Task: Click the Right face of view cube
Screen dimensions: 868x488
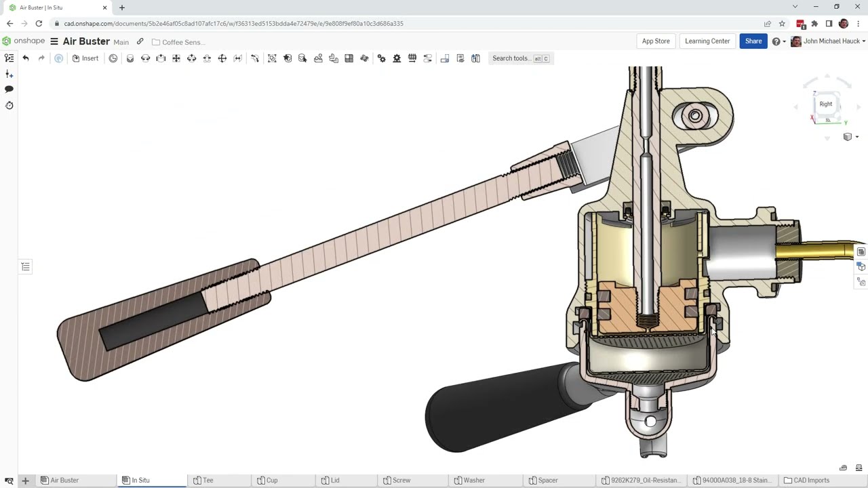Action: pyautogui.click(x=825, y=104)
